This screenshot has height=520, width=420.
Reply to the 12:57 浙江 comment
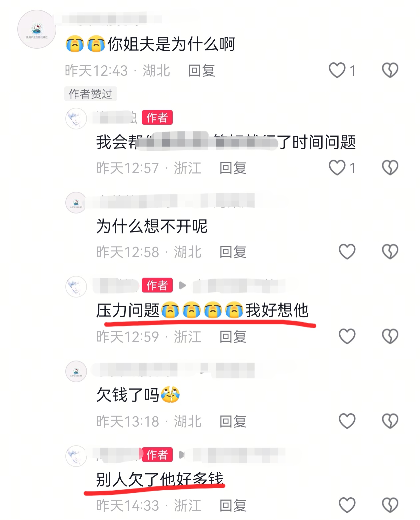point(233,168)
